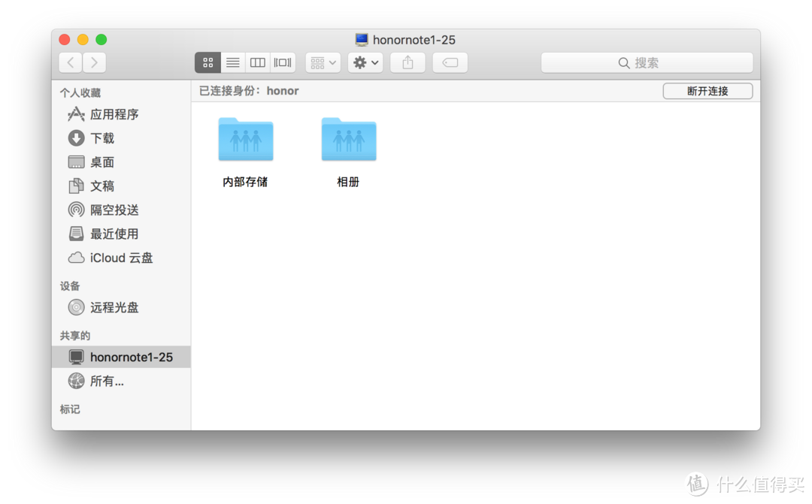This screenshot has height=504, width=812.
Task: Click the Share toolbar button
Action: click(408, 62)
